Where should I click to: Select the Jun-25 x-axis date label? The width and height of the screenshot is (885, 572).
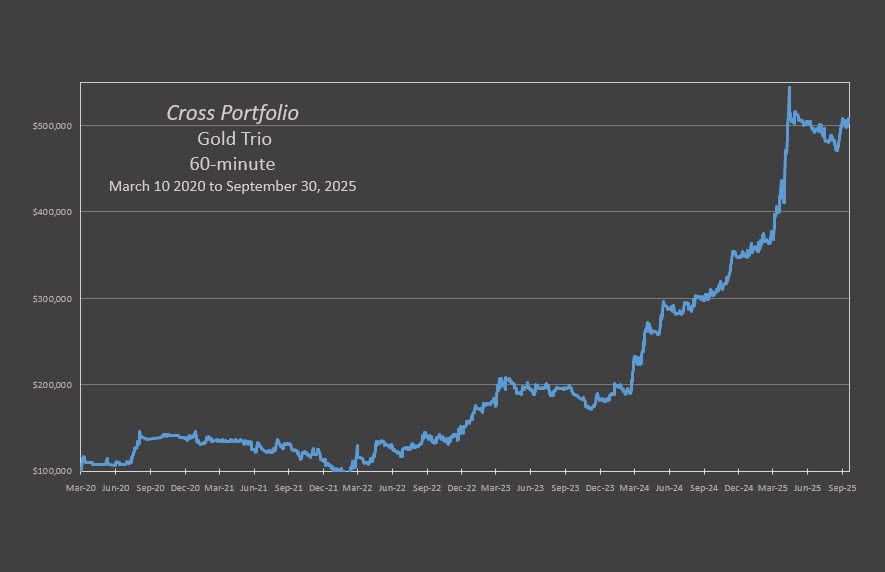click(807, 489)
